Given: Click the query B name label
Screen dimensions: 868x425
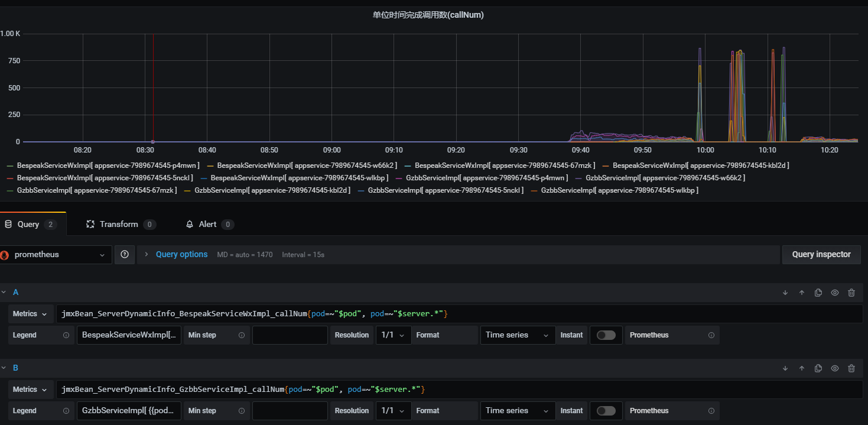Looking at the screenshot, I should [15, 368].
